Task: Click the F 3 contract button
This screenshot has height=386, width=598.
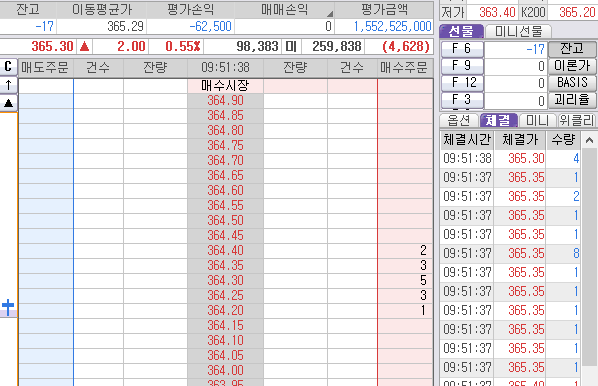Action: [x=462, y=100]
